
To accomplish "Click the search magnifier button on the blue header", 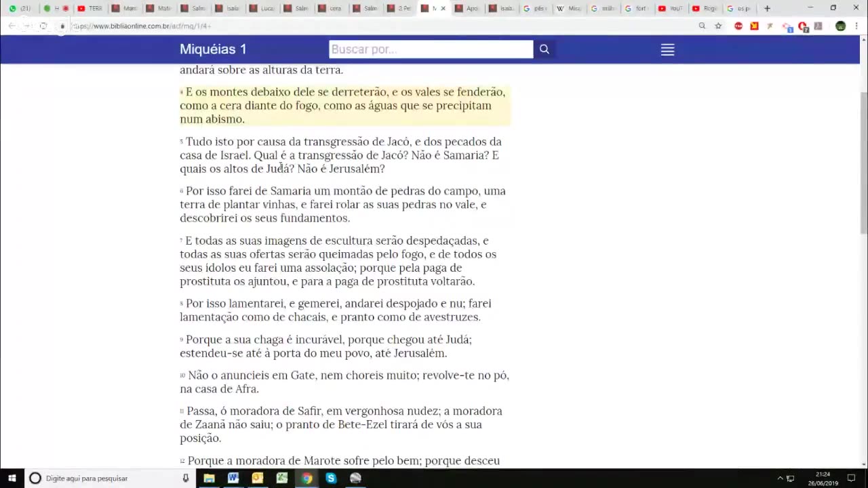I will click(544, 49).
